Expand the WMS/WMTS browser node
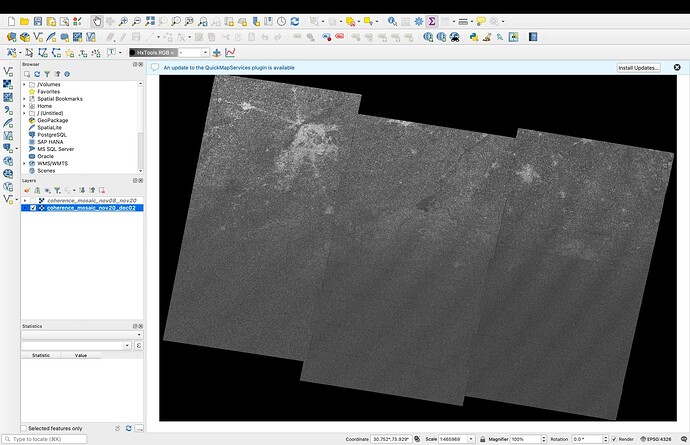690x445 pixels. coord(24,163)
